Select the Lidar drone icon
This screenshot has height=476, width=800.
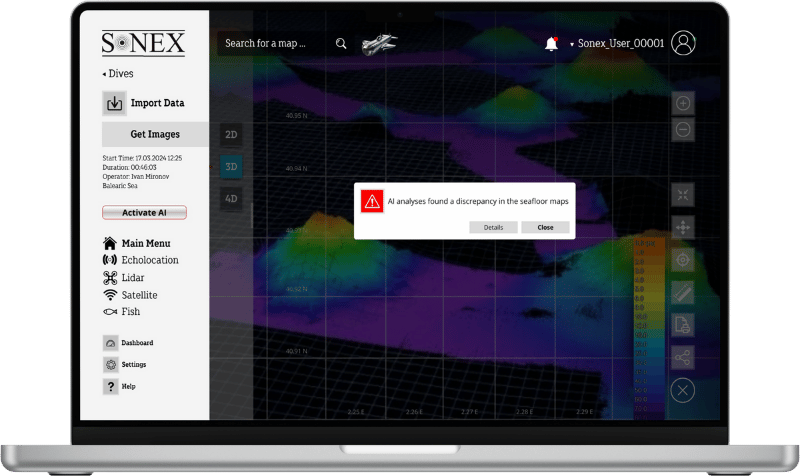(110, 278)
